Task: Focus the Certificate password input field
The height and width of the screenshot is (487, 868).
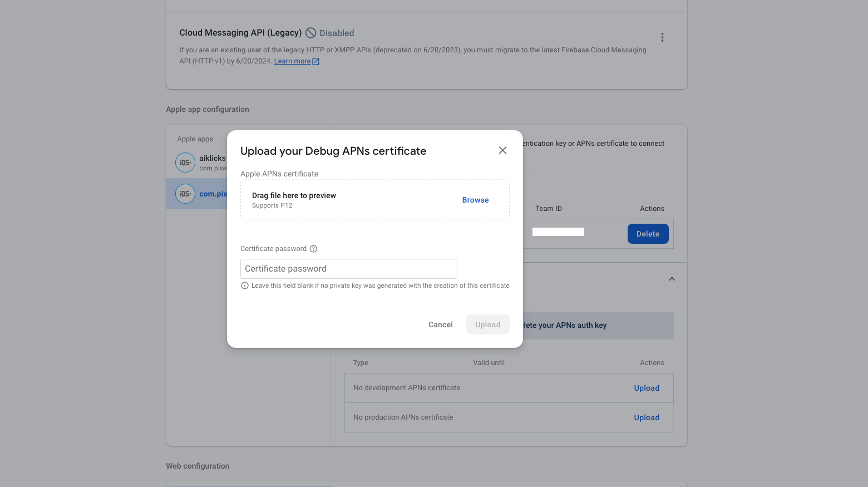Action: click(348, 269)
